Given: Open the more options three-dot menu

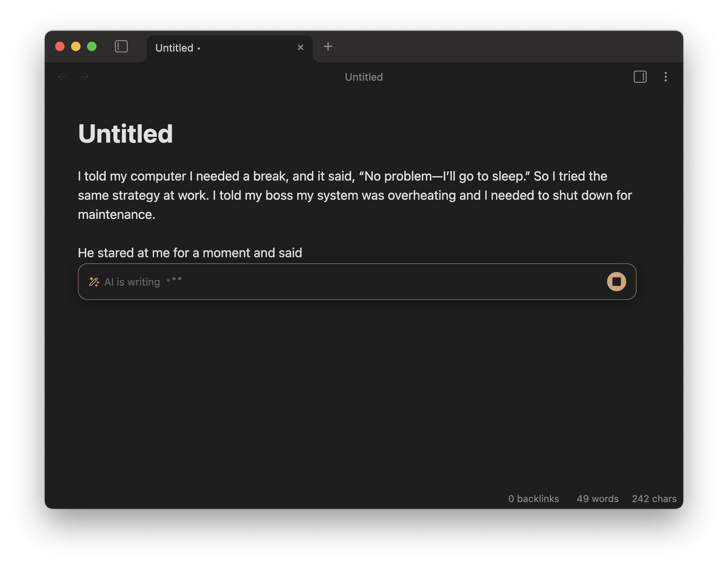Looking at the screenshot, I should 666,77.
